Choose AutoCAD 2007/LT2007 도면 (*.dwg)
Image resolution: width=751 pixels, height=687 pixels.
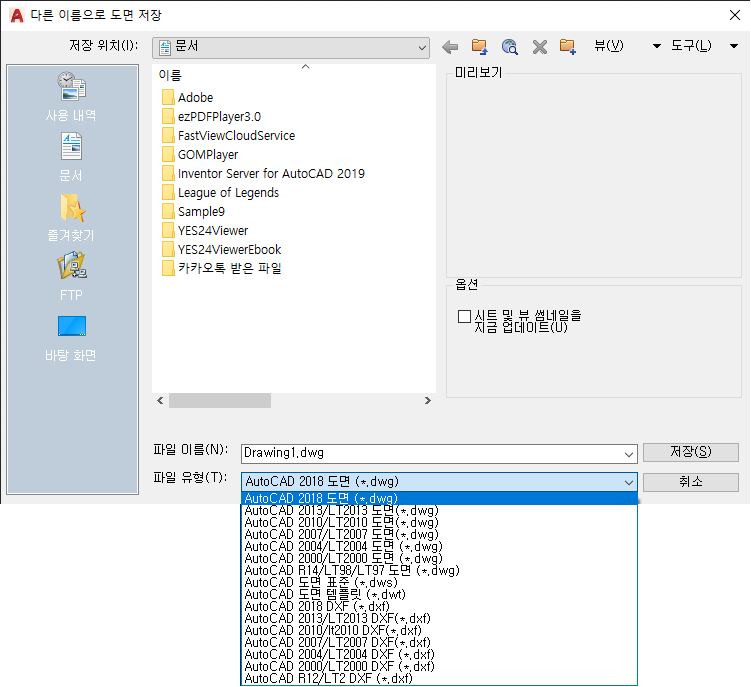[x=439, y=534]
